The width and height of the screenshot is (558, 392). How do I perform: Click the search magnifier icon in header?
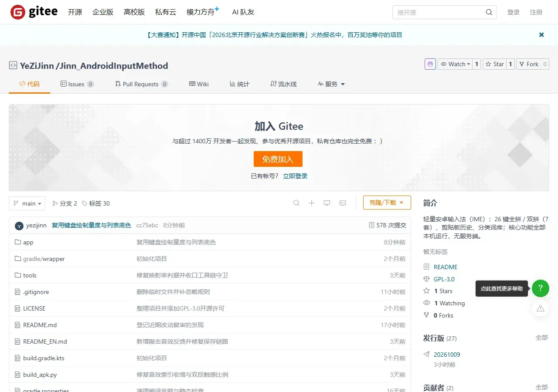tap(489, 12)
